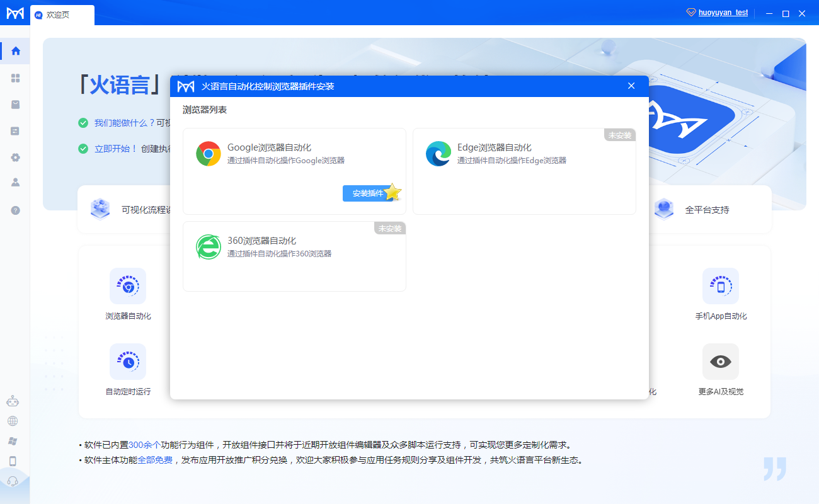Switch to the 欢迎页 tab
This screenshot has height=504, width=819.
point(62,15)
